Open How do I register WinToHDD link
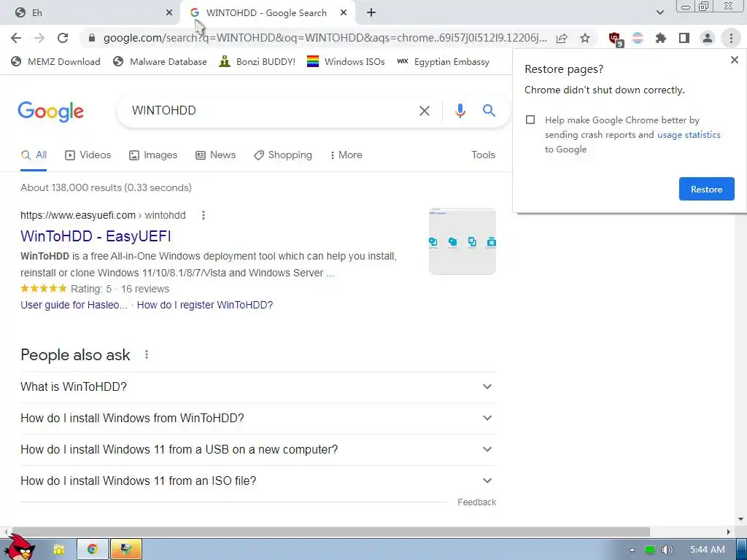This screenshot has height=560, width=747. pos(205,306)
